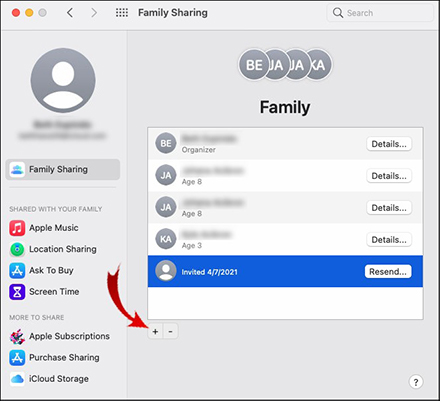Open Purchase Sharing settings
Viewport: 440px width, 401px height.
[55, 358]
